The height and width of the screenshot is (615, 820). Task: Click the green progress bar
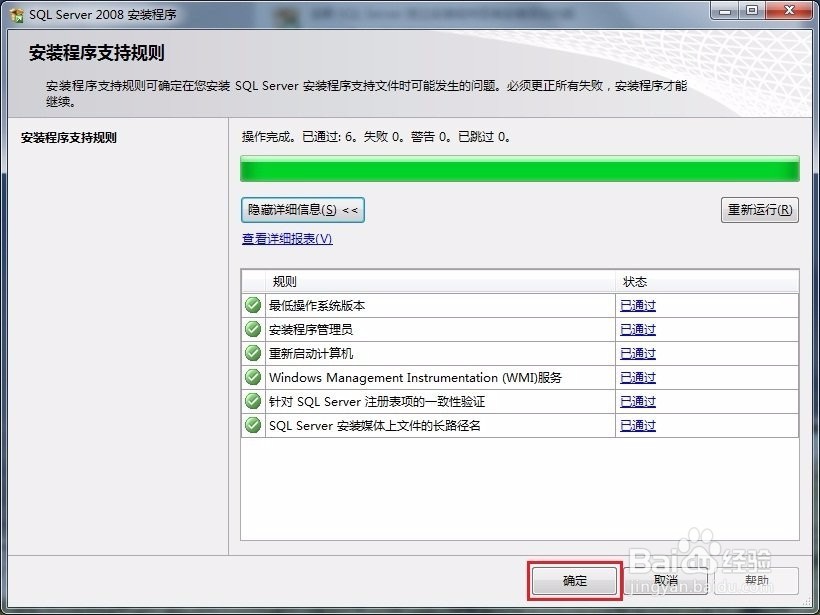point(520,169)
